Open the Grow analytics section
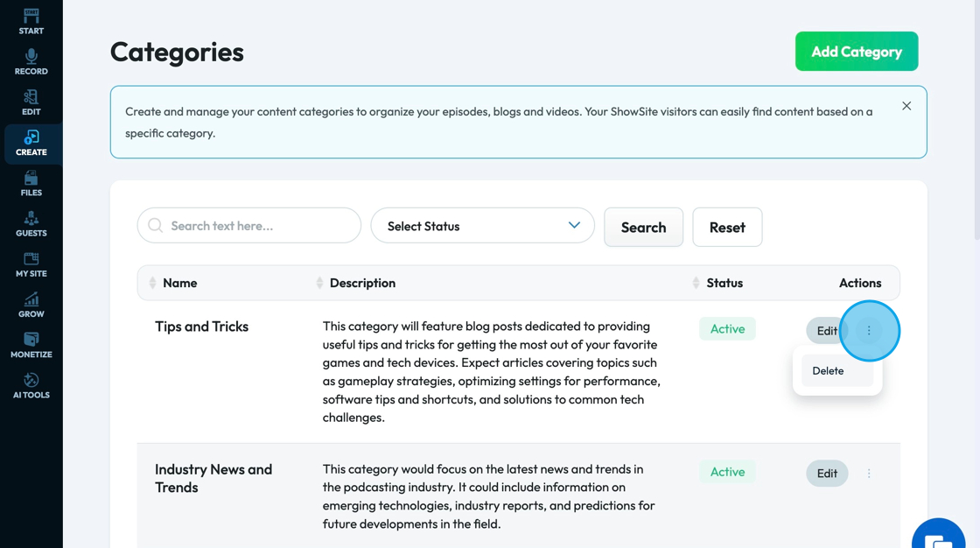The width and height of the screenshot is (980, 548). pos(31,305)
